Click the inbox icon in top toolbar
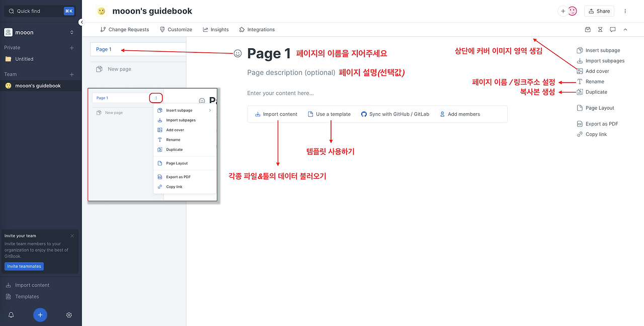 click(x=588, y=30)
